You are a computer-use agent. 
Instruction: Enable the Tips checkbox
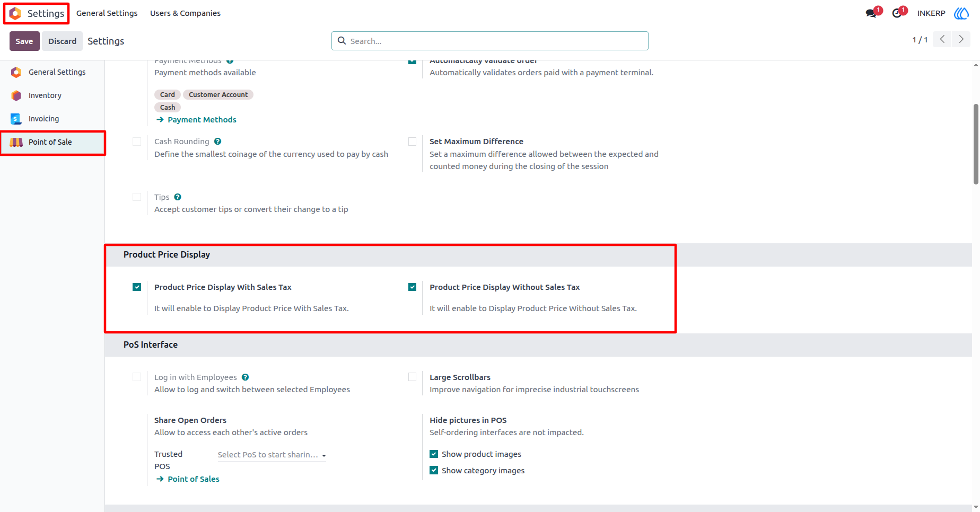pyautogui.click(x=137, y=197)
